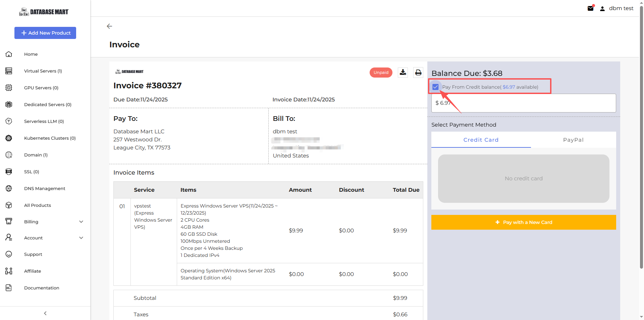Click the Billing icon
The image size is (644, 320).
9,221
